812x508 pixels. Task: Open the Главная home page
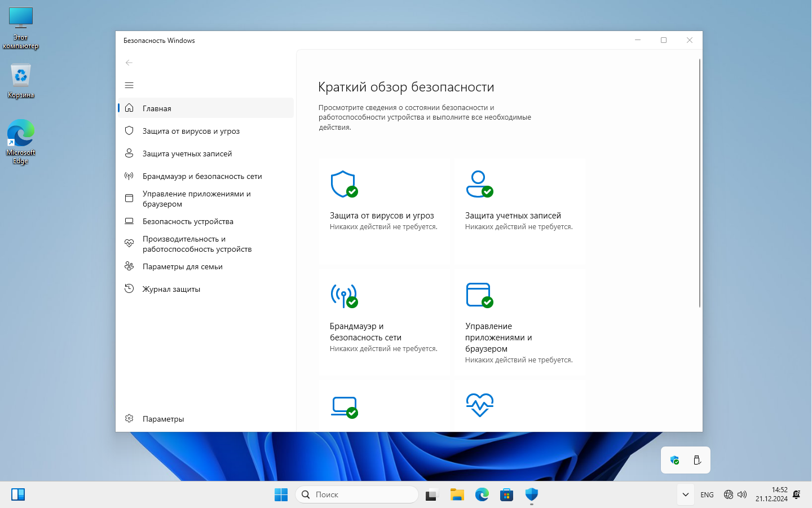[206, 108]
